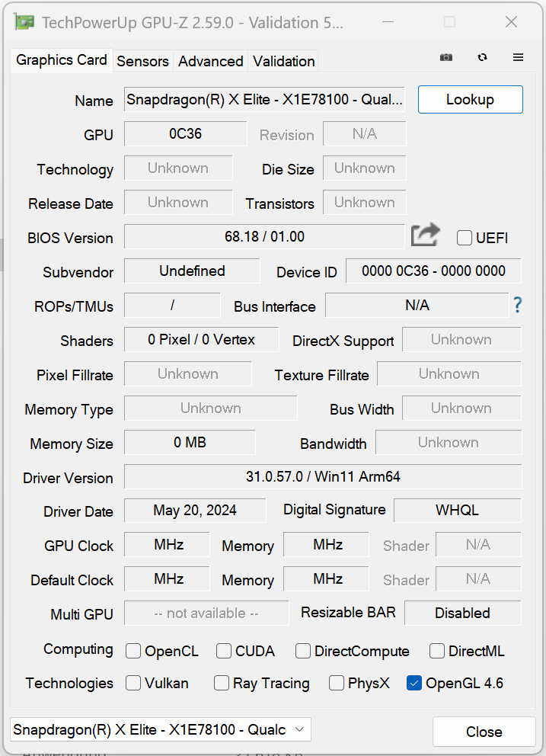Click the BIOS Version field 68.18 / 01.00

pos(264,236)
